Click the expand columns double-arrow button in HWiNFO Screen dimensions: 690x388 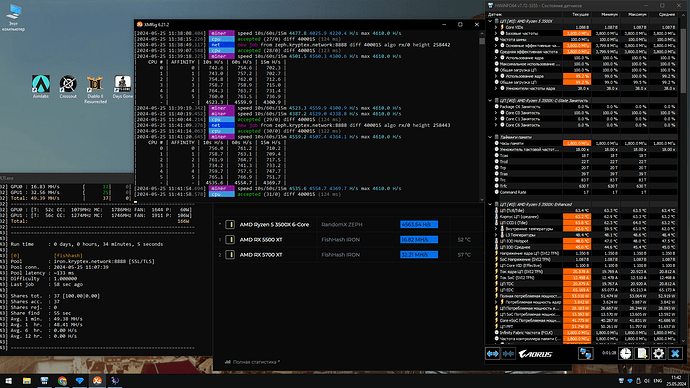pyautogui.click(x=492, y=354)
